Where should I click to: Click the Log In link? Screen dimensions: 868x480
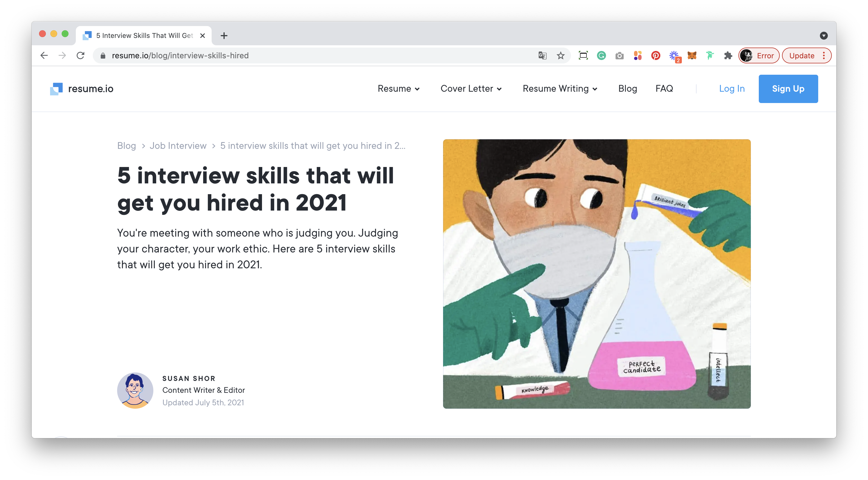[732, 89]
